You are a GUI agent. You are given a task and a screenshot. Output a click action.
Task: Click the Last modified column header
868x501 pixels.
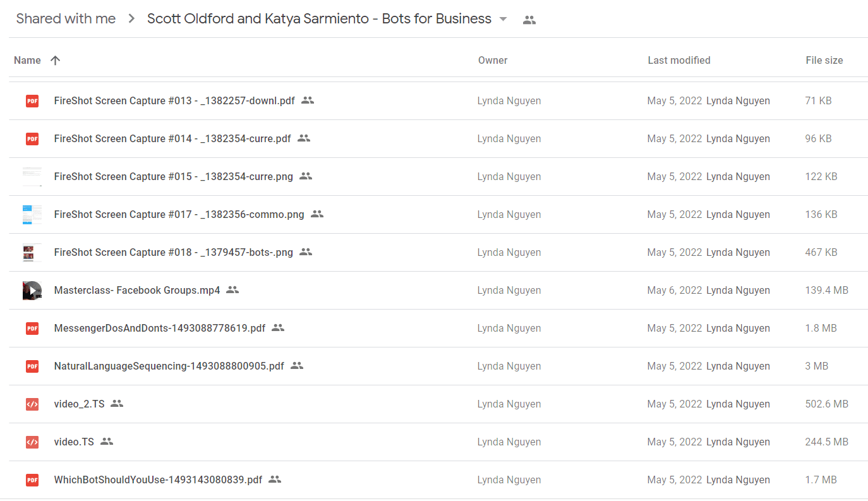tap(679, 60)
